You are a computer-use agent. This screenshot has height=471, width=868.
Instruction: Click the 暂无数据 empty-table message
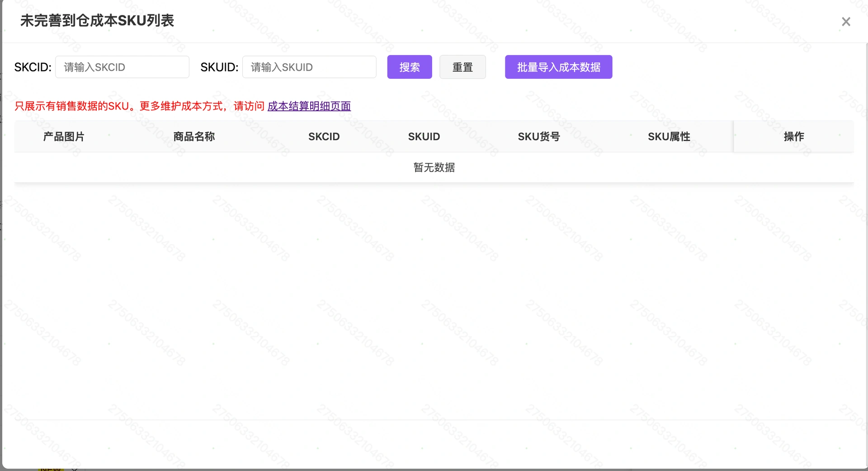[x=434, y=167]
